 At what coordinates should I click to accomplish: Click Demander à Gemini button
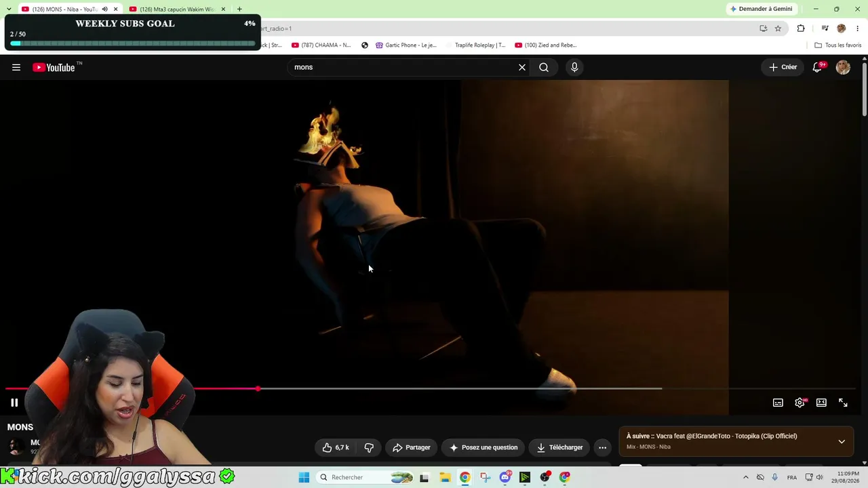pyautogui.click(x=761, y=9)
